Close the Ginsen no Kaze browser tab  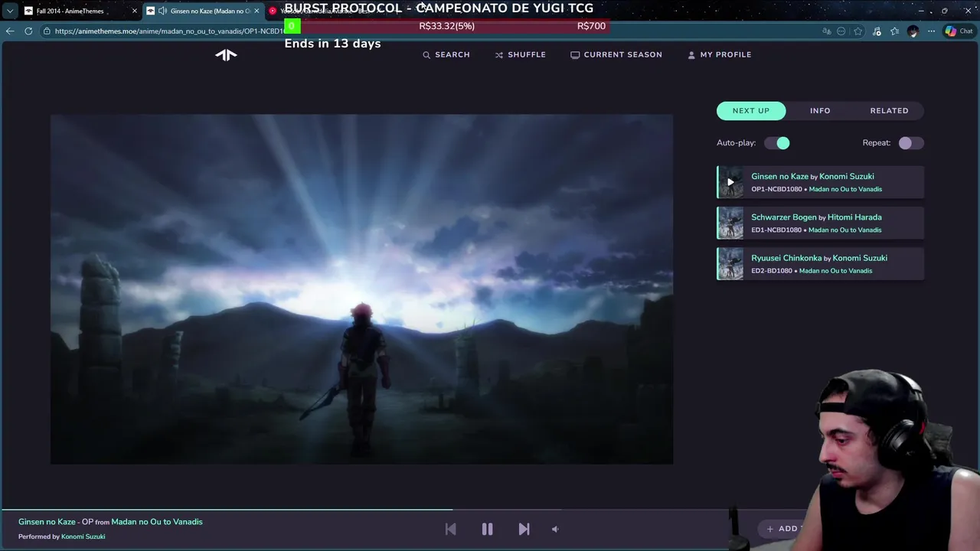(256, 11)
